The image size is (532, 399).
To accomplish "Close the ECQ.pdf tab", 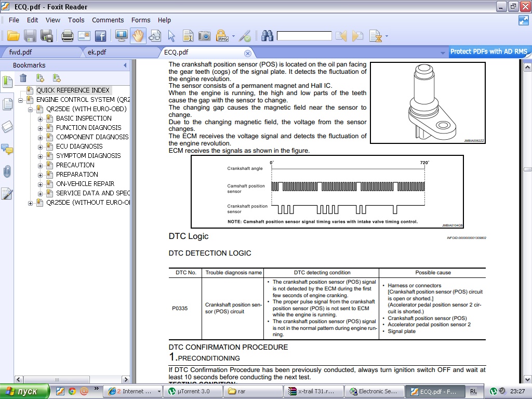I will pyautogui.click(x=248, y=54).
